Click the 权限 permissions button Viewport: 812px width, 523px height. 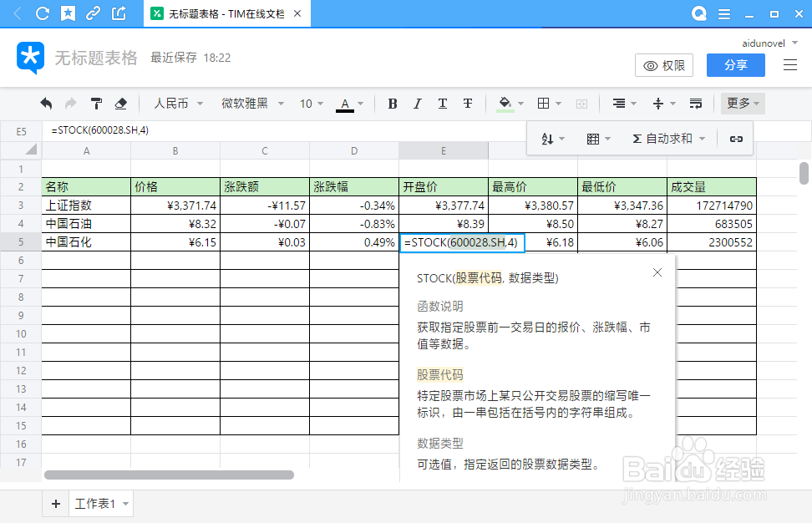(x=664, y=65)
